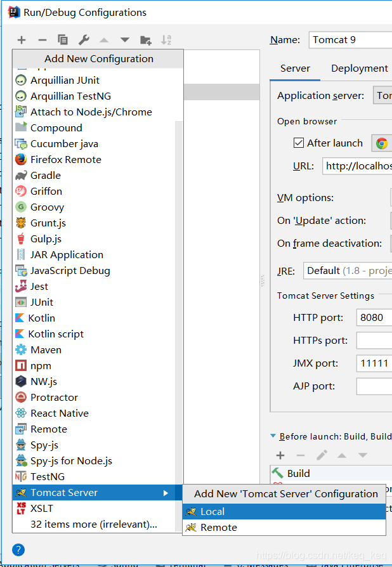Choose npm from configuration list
Screen dimensions: 392x567
(94, 366)
